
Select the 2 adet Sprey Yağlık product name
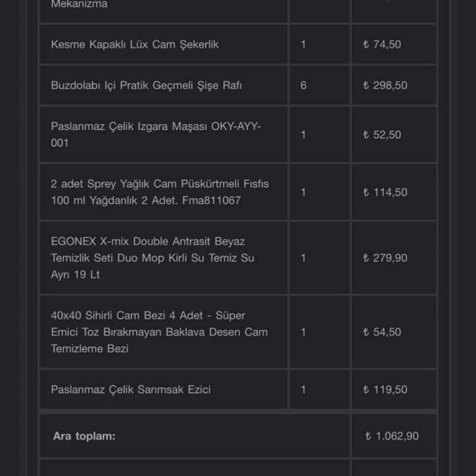[x=160, y=192]
